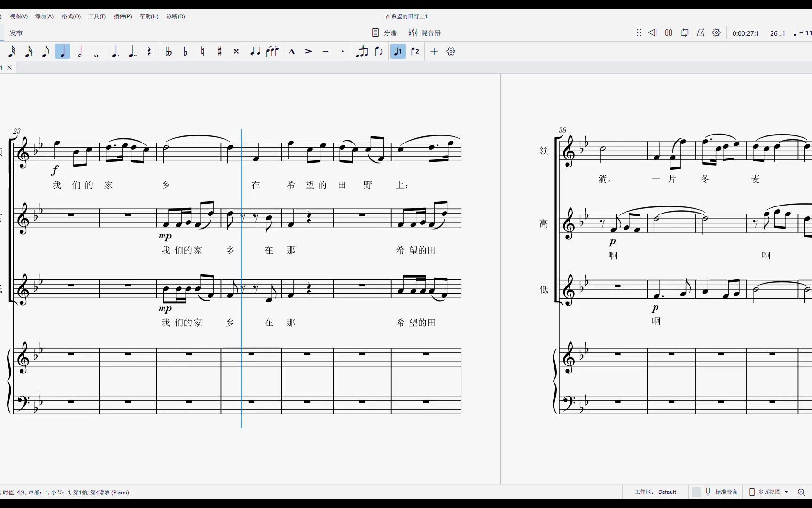Open the 工具(T) menu
Screen dimensions: 812x508
click(97, 16)
